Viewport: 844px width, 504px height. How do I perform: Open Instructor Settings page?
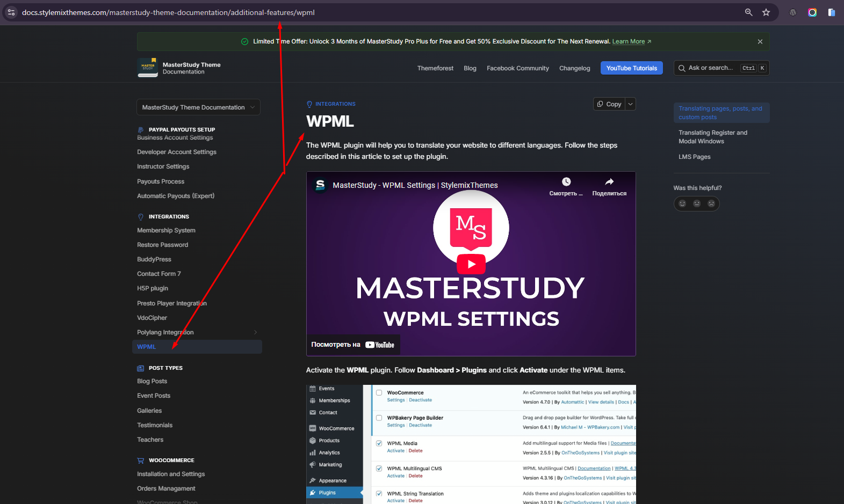pos(163,166)
